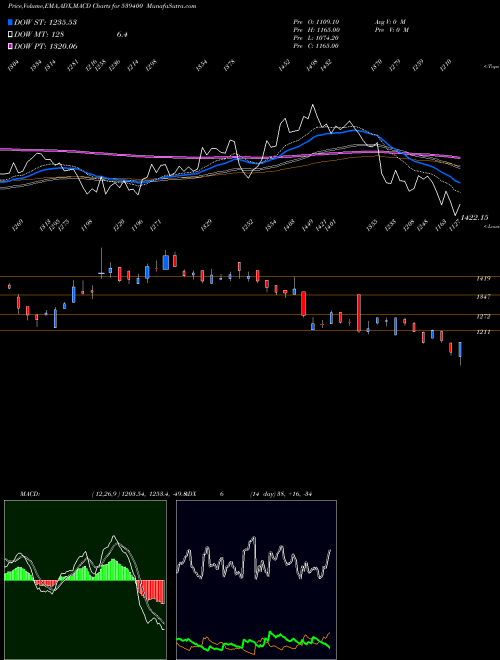500x660 pixels.
Task: Click the magenta DOW PT legend swatch
Action: [x=11, y=46]
